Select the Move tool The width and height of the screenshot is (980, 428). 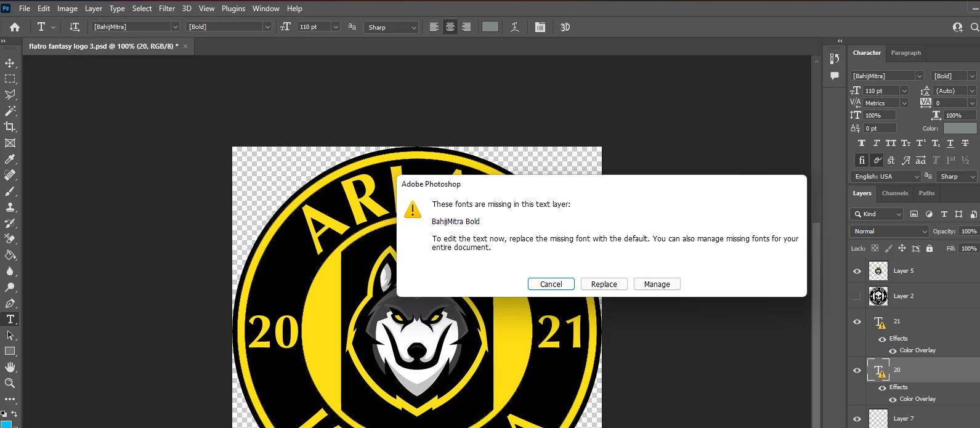[x=10, y=63]
